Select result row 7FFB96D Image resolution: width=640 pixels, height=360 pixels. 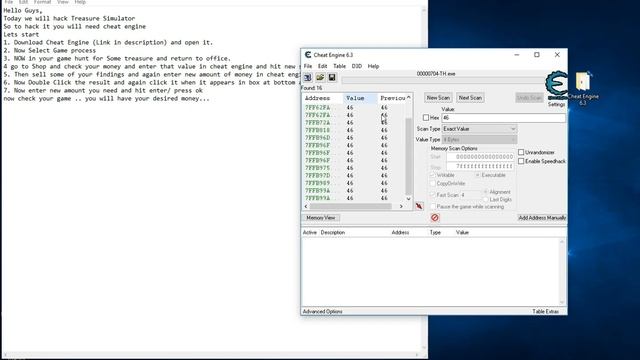(354, 138)
